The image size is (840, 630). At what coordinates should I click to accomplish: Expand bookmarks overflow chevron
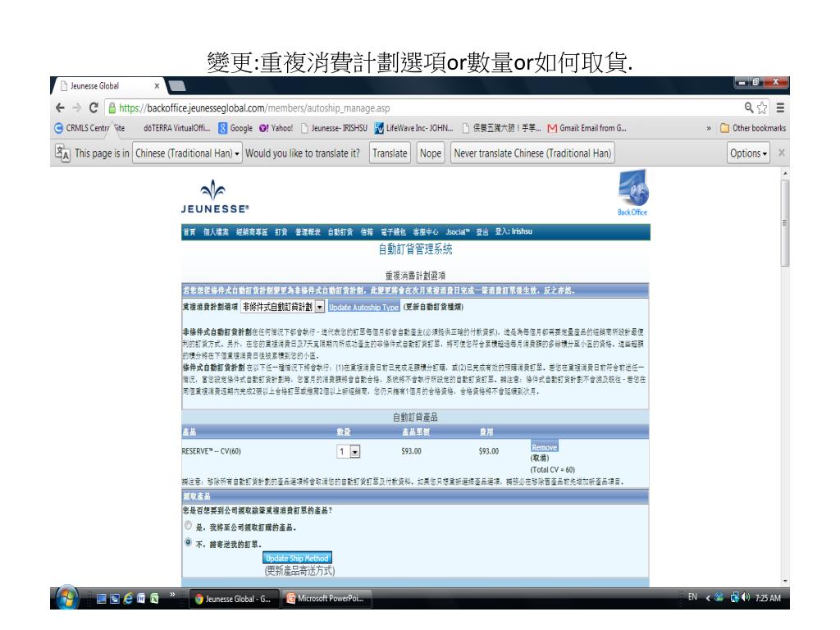pyautogui.click(x=709, y=128)
